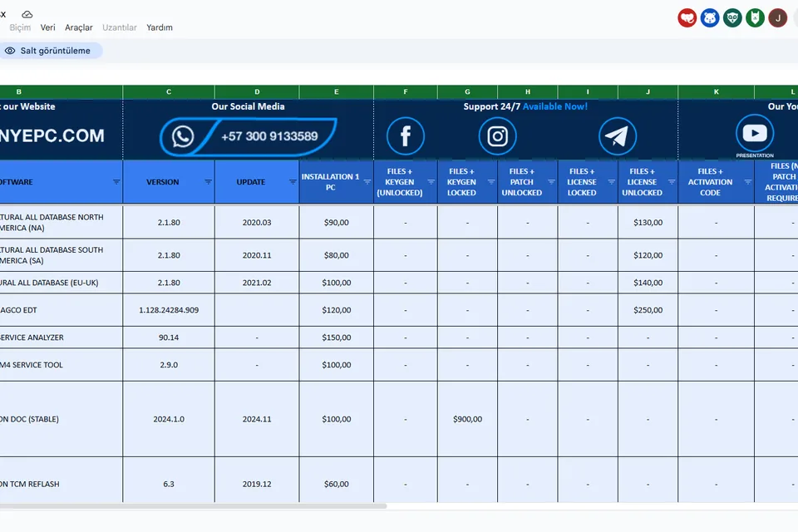Click the J user avatar
The image size is (798, 532).
pos(778,17)
